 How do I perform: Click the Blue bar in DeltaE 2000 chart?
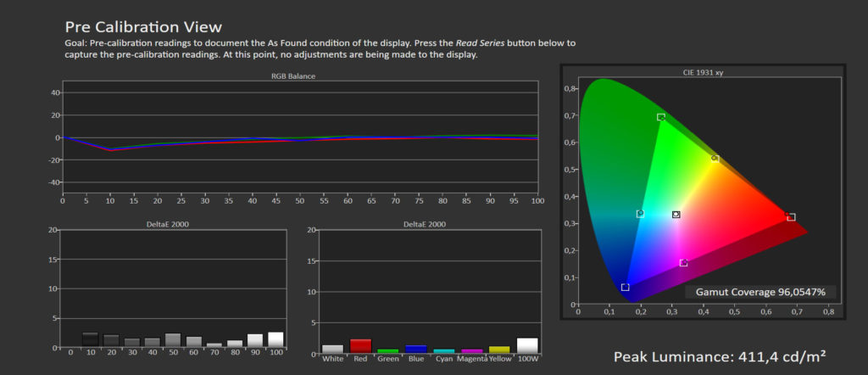click(415, 349)
